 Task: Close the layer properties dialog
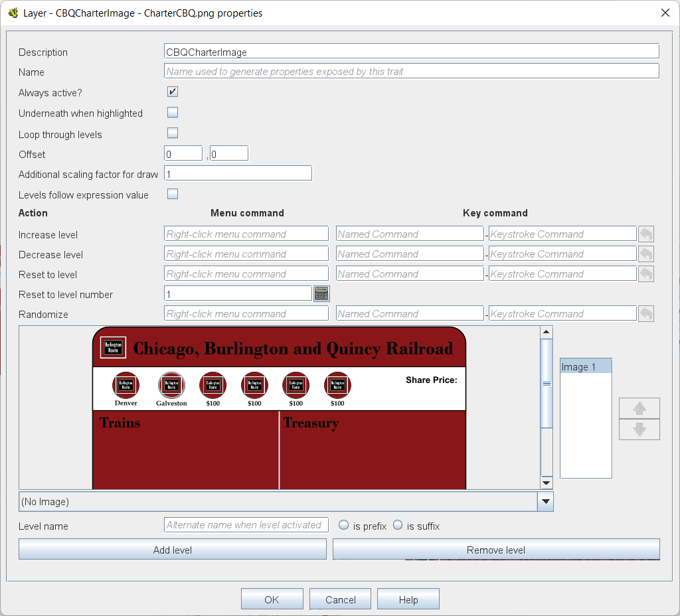665,13
